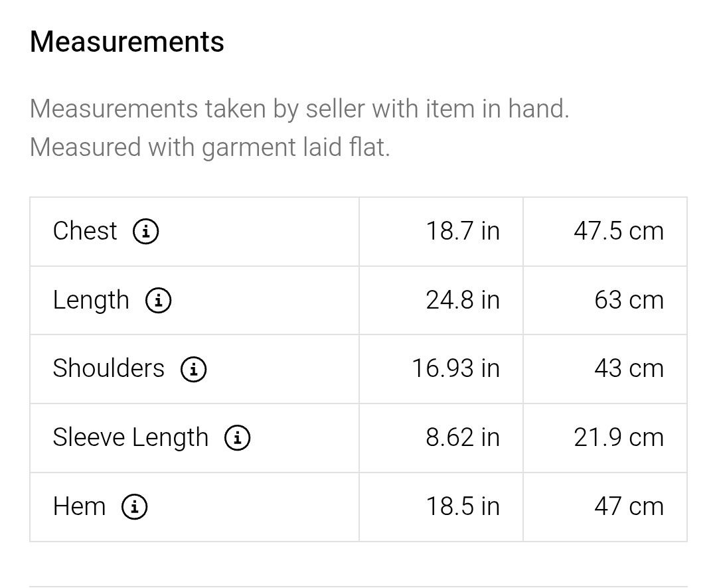Open the Length measurement info icon
This screenshot has width=717, height=588.
pos(158,301)
